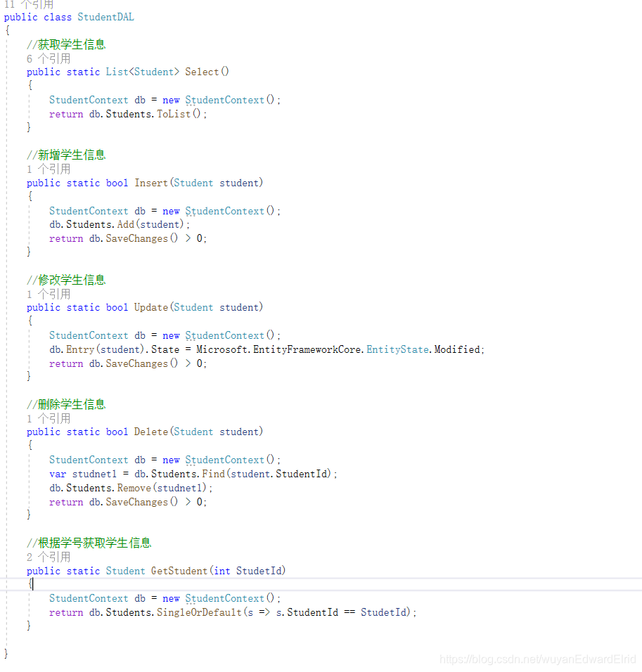642x672 pixels.
Task: Select the StudentContext type in Select method
Action: tap(88, 99)
